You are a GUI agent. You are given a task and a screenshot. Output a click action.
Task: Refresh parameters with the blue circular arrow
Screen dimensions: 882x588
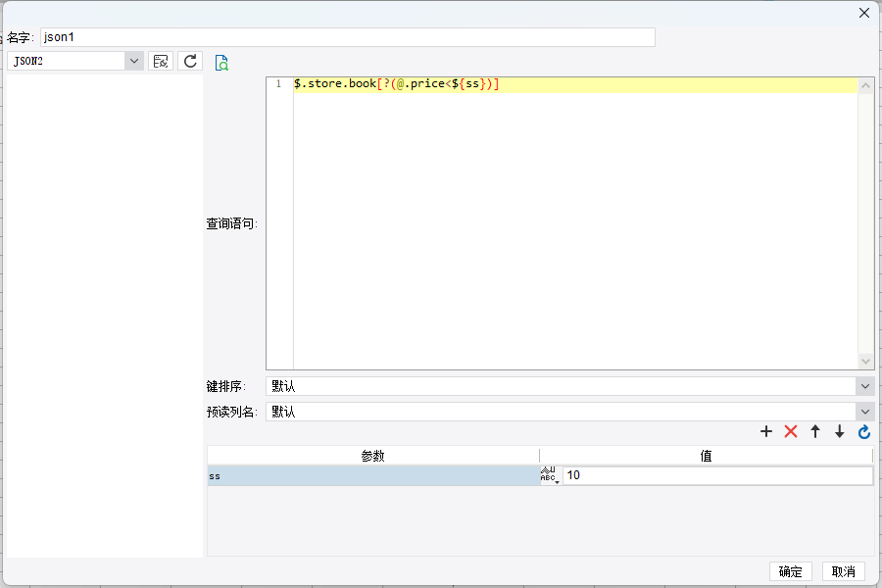[864, 431]
